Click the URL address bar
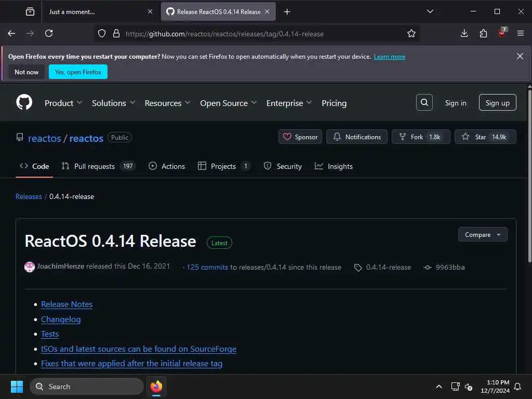Viewport: 532px width, 399px height. [258, 34]
